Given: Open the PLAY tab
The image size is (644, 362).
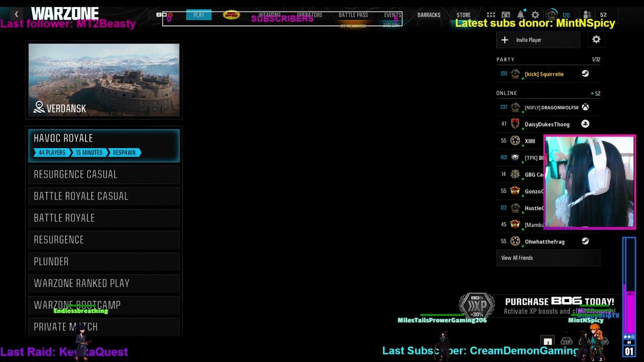Looking at the screenshot, I should pos(199,15).
